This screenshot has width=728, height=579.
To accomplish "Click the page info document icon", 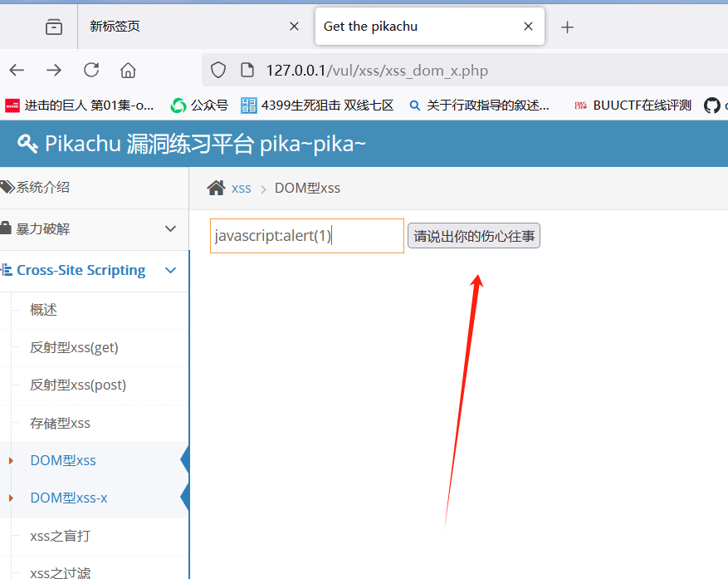I will [247, 70].
